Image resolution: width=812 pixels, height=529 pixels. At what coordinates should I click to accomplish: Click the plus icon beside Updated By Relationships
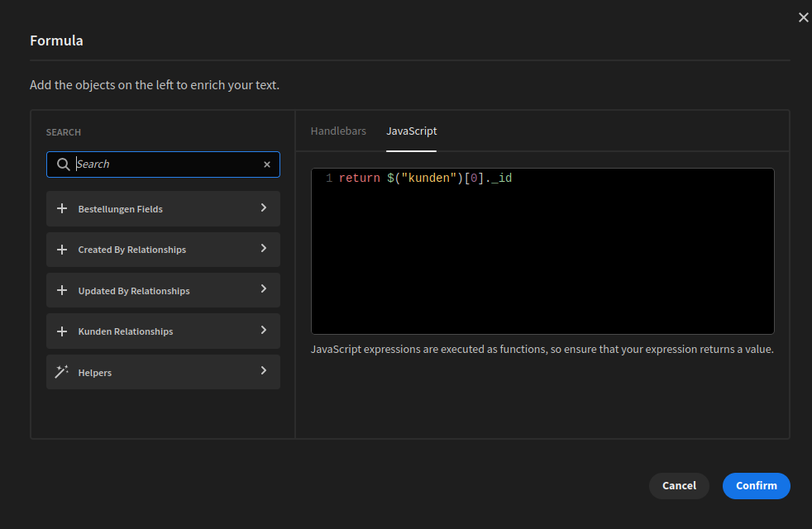[62, 291]
